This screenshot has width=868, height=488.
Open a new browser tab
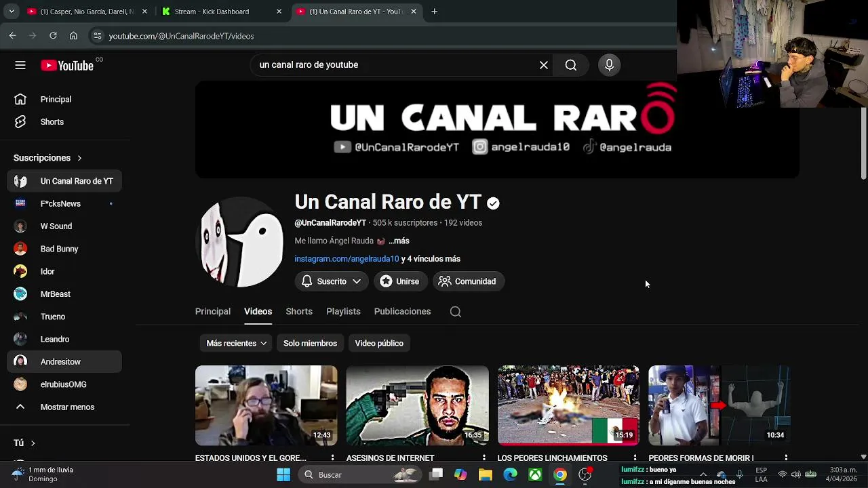[x=434, y=12]
